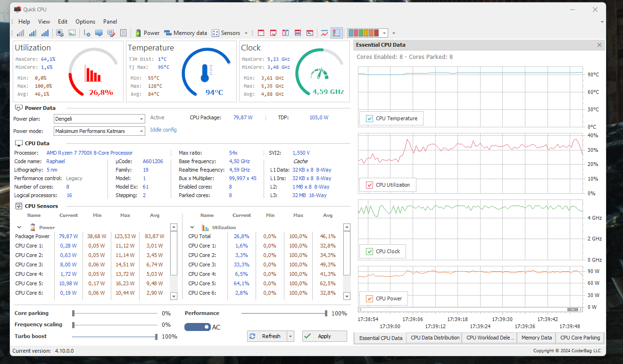Viewport: 623px width, 364px height.
Task: Click the Frequency scaling slider
Action: pyautogui.click(x=115, y=324)
